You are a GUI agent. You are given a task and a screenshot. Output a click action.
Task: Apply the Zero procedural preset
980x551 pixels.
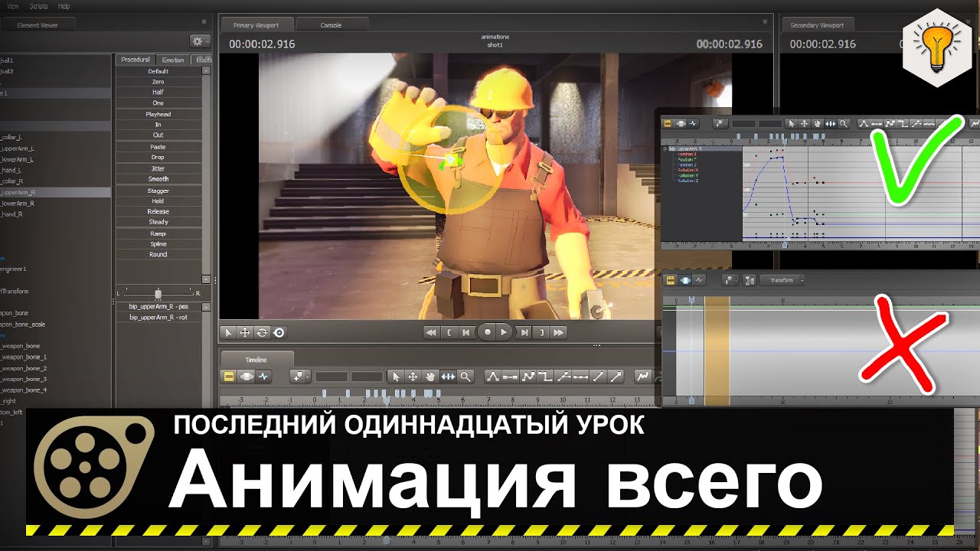[158, 81]
